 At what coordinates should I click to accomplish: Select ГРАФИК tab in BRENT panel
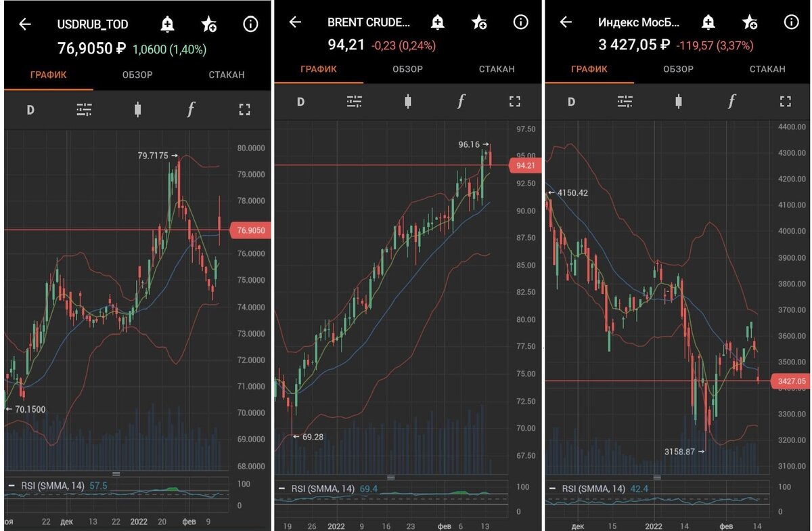click(319, 69)
